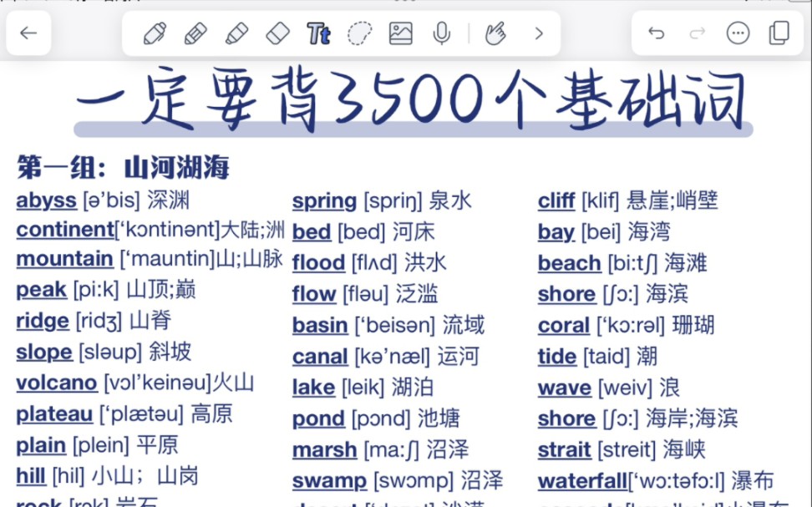812x507 pixels.
Task: Tap the back arrow to exit the note
Action: pyautogui.click(x=28, y=33)
